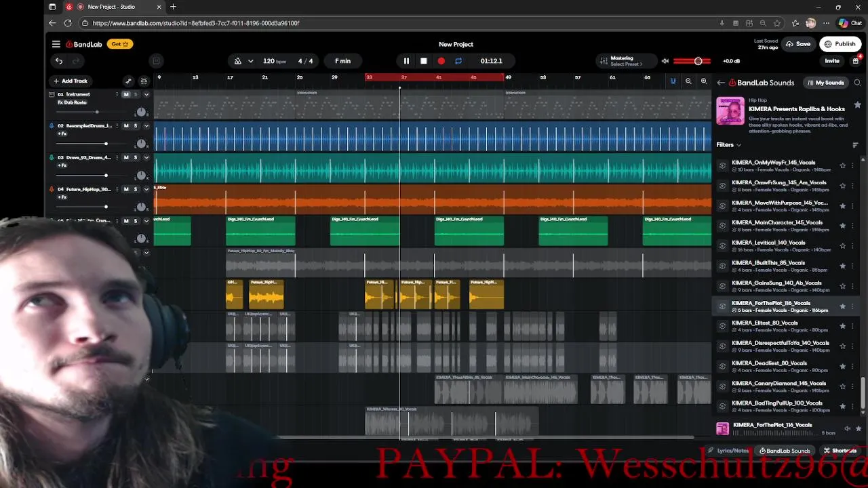Mute master output speaker icon
This screenshot has height=488, width=868.
tap(665, 61)
